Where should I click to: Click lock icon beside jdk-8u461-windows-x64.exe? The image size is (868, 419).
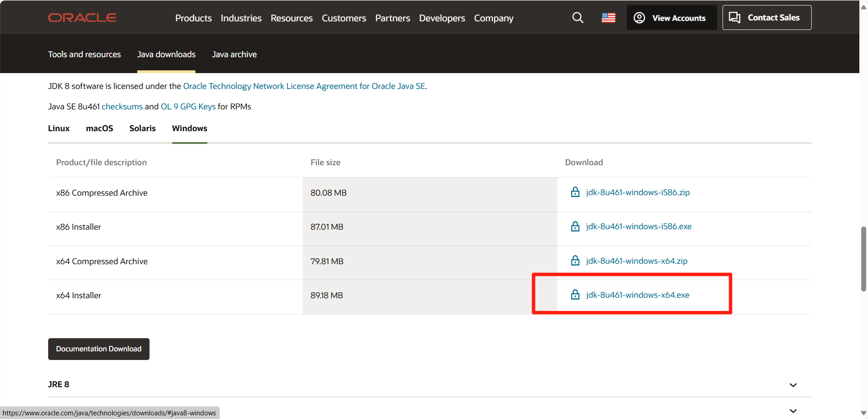tap(575, 295)
